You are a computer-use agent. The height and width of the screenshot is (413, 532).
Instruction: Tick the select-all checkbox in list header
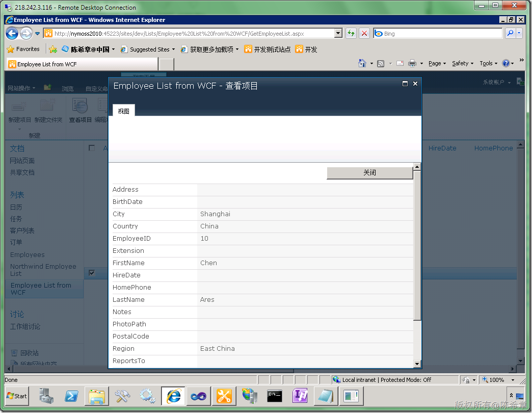[92, 148]
